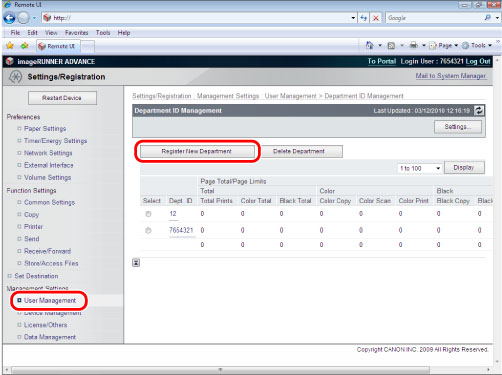Screen dimensions: 502x375
Task: Follow the To Portal link
Action: click(x=382, y=61)
